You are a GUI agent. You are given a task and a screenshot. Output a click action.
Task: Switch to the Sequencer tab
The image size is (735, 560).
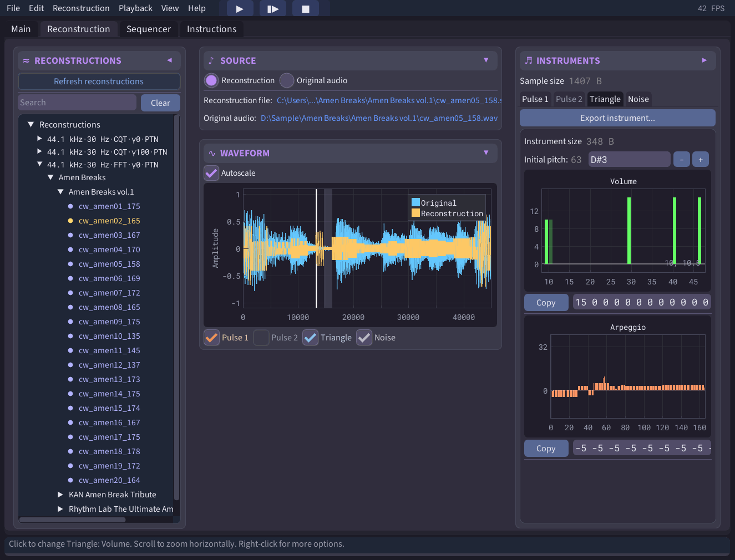pyautogui.click(x=149, y=29)
